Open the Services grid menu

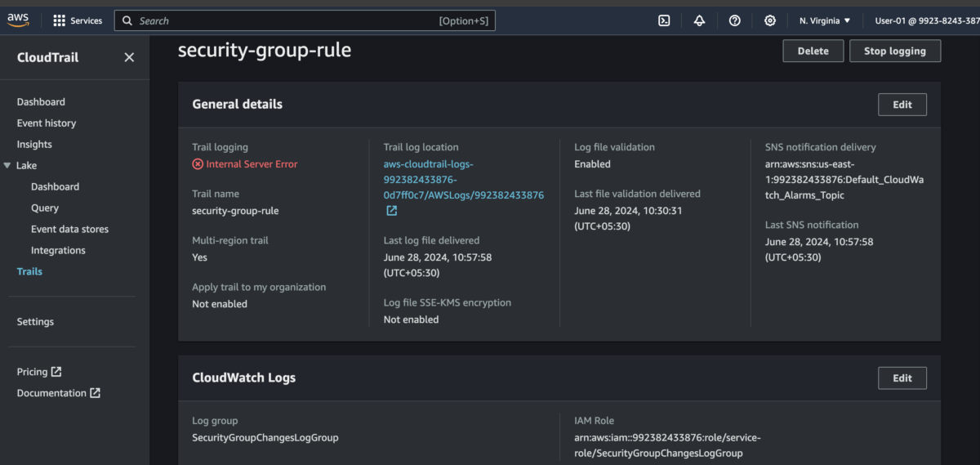(x=59, y=20)
